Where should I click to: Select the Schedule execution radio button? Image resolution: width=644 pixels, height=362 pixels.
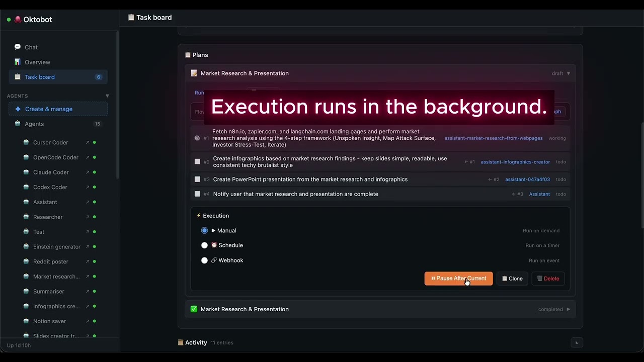(204, 245)
